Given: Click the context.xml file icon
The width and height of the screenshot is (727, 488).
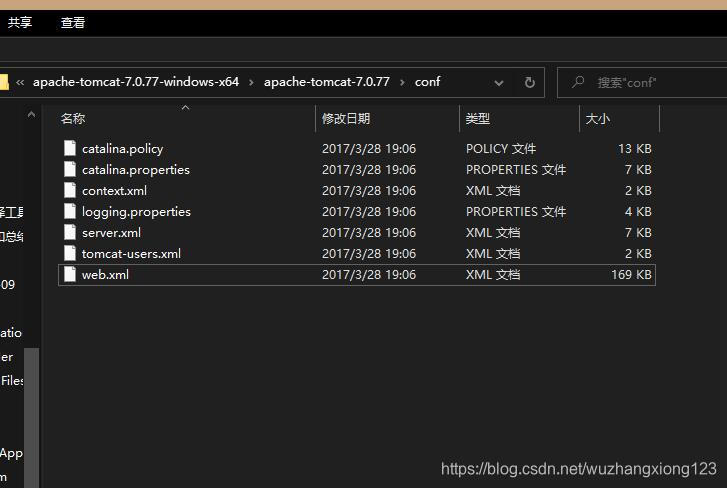Looking at the screenshot, I should pos(70,190).
